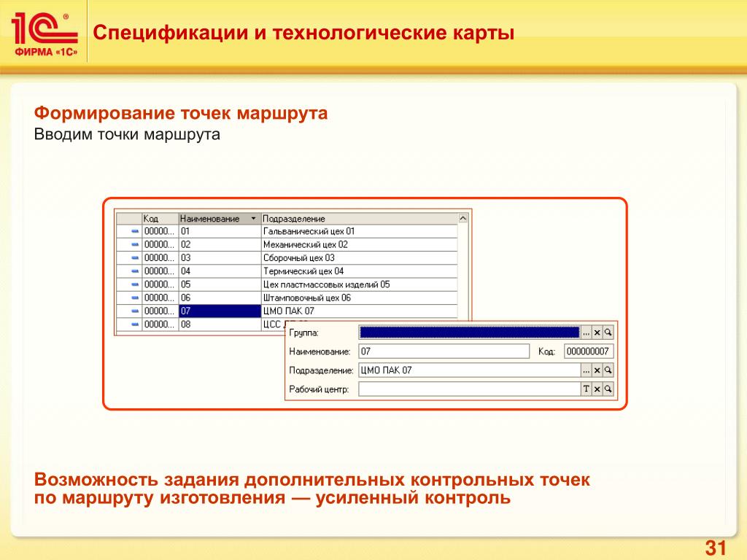This screenshot has width=747, height=560.
Task: Click Подразделение field containing ЦМО ПАК 07
Action: coord(469,370)
